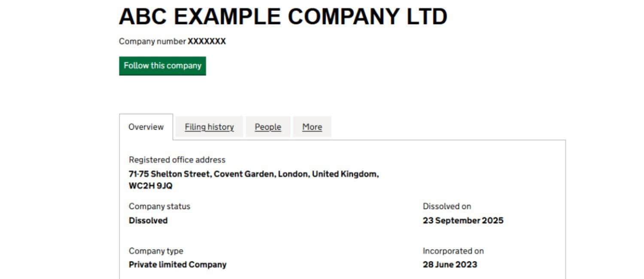Select the company number XXXXXXX
The height and width of the screenshot is (279, 644).
(207, 42)
